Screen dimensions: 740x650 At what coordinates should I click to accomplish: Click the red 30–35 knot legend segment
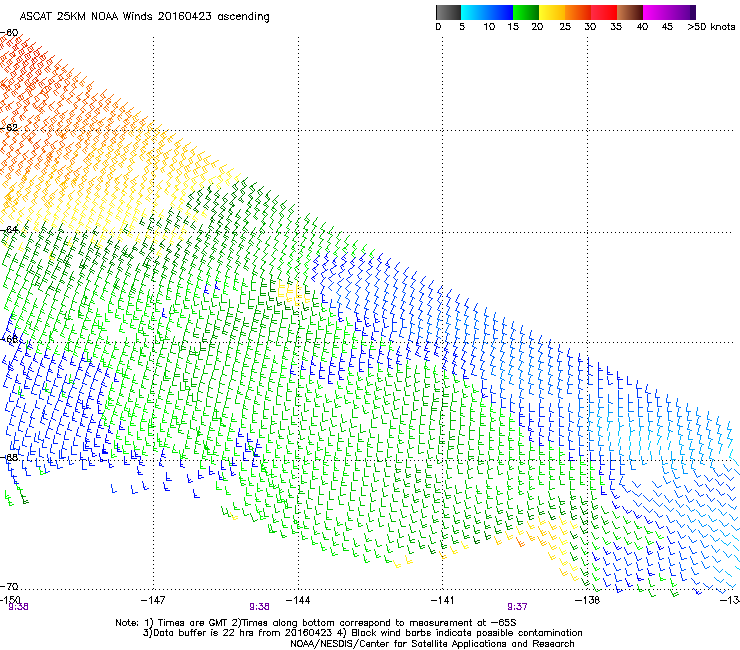[x=604, y=12]
